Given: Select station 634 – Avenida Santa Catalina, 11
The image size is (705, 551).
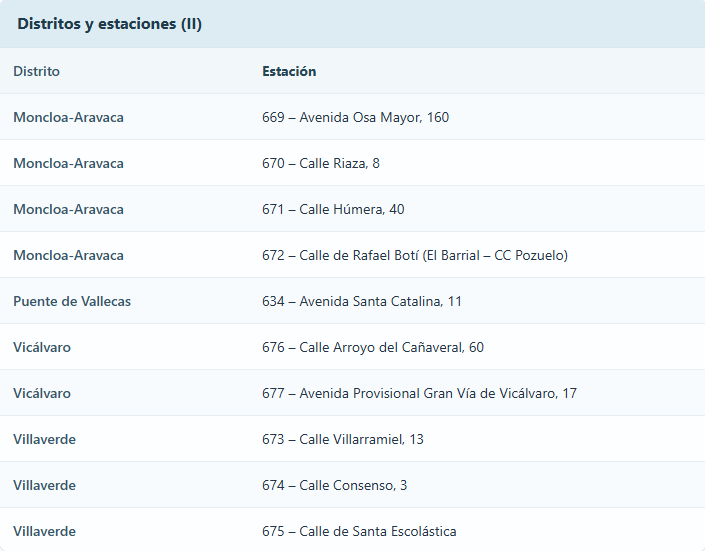Looking at the screenshot, I should pyautogui.click(x=362, y=301).
